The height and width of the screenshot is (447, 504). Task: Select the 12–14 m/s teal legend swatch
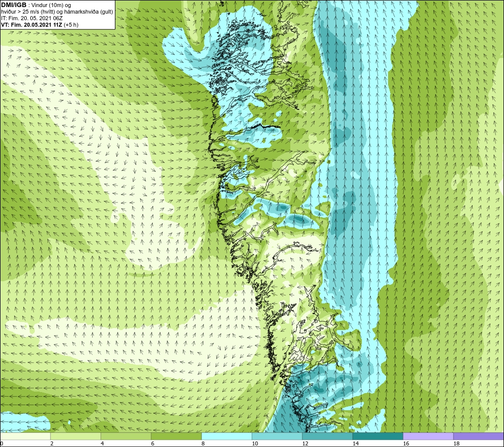click(327, 436)
